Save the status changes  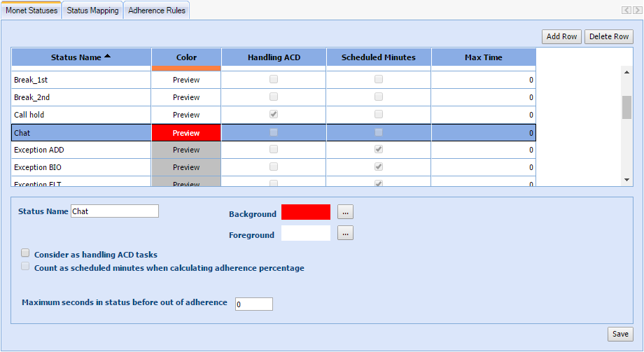[x=620, y=334]
